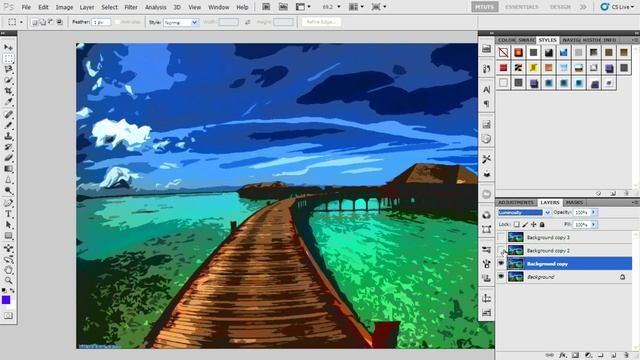This screenshot has width=640, height=360.
Task: Click the create new layer icon
Action: (x=613, y=356)
